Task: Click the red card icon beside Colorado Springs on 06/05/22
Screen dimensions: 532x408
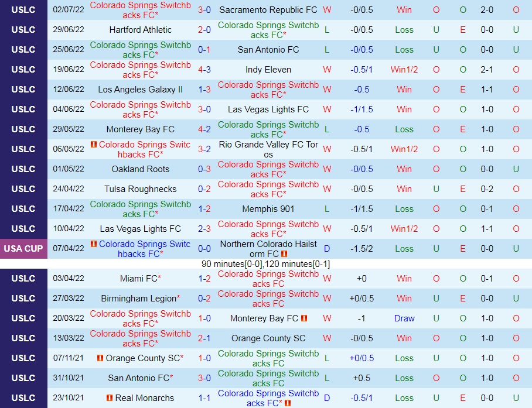Action: point(94,145)
